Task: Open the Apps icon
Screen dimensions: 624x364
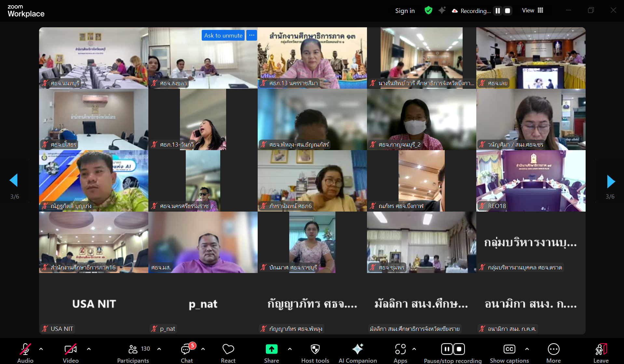Action: [x=400, y=349]
